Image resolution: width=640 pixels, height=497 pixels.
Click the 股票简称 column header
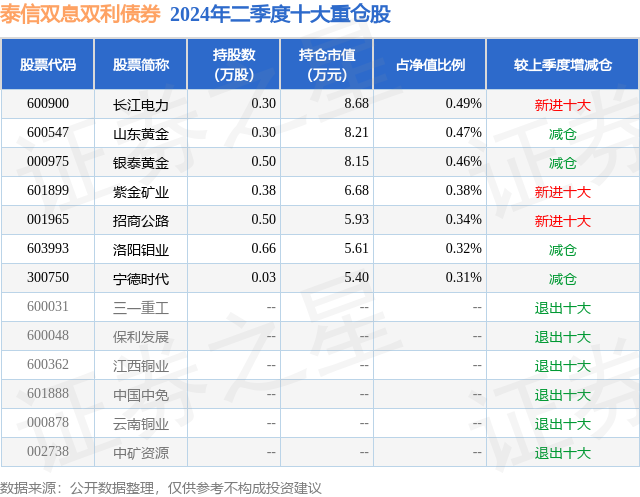[x=141, y=64]
